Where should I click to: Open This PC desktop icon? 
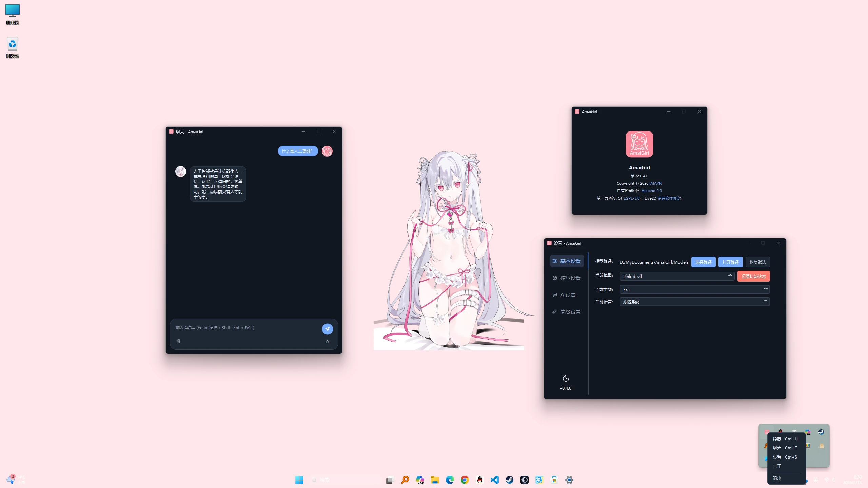point(13,15)
